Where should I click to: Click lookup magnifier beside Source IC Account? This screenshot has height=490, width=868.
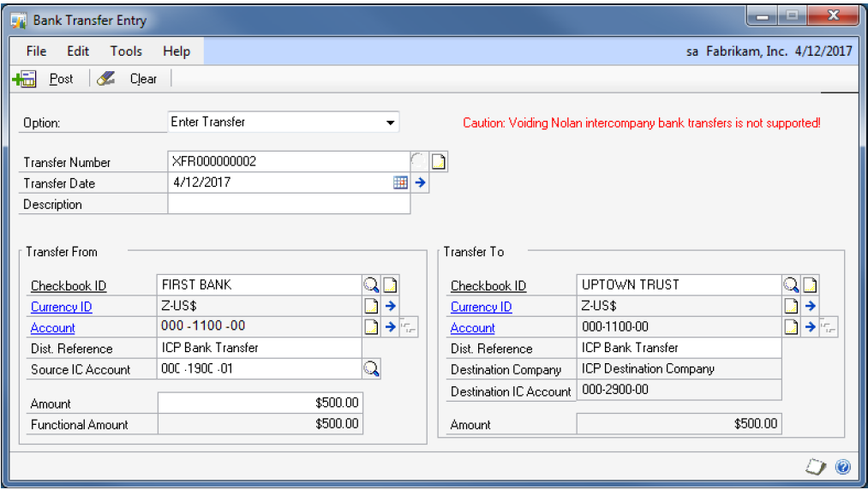[371, 369]
